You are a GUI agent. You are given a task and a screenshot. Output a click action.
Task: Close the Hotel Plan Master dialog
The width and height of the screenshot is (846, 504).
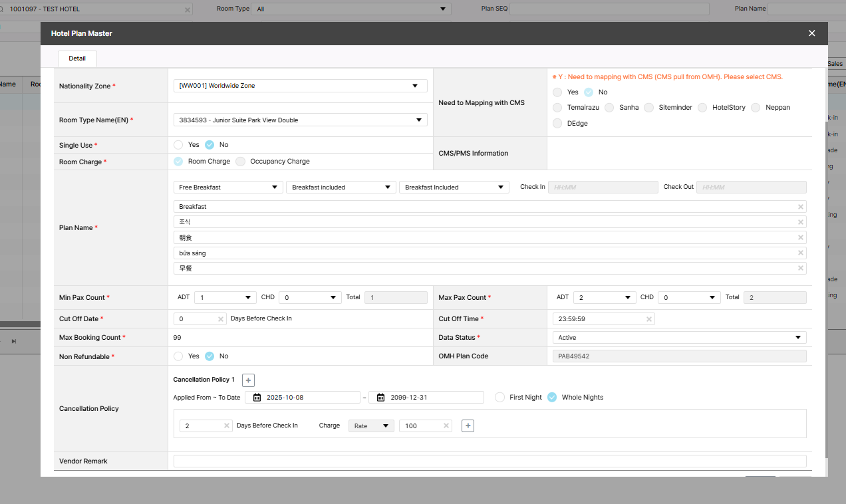[x=811, y=33]
